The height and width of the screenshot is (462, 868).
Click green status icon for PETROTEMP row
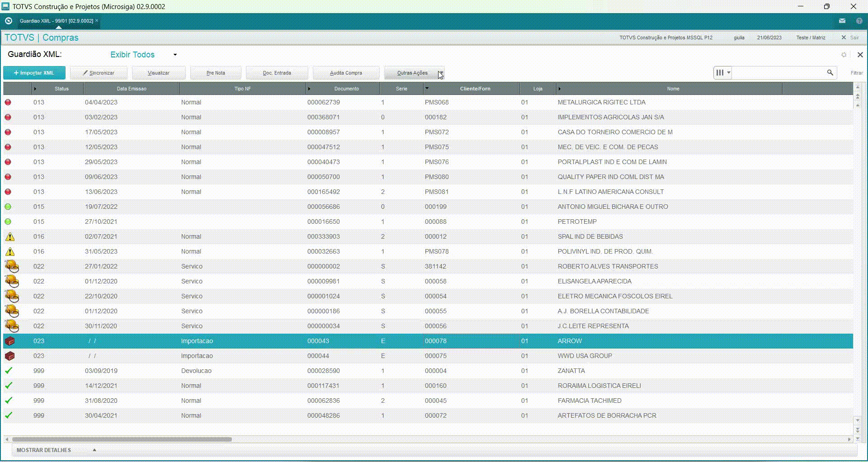point(8,222)
